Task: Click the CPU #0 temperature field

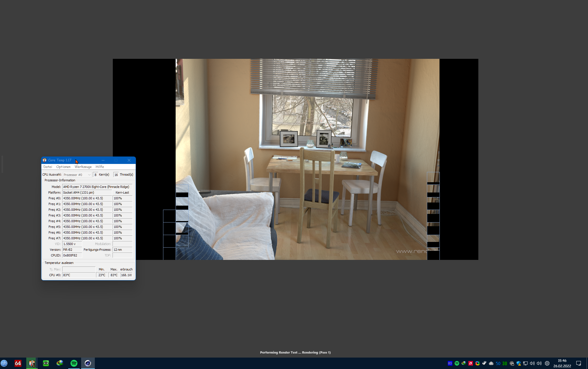Action: point(79,275)
